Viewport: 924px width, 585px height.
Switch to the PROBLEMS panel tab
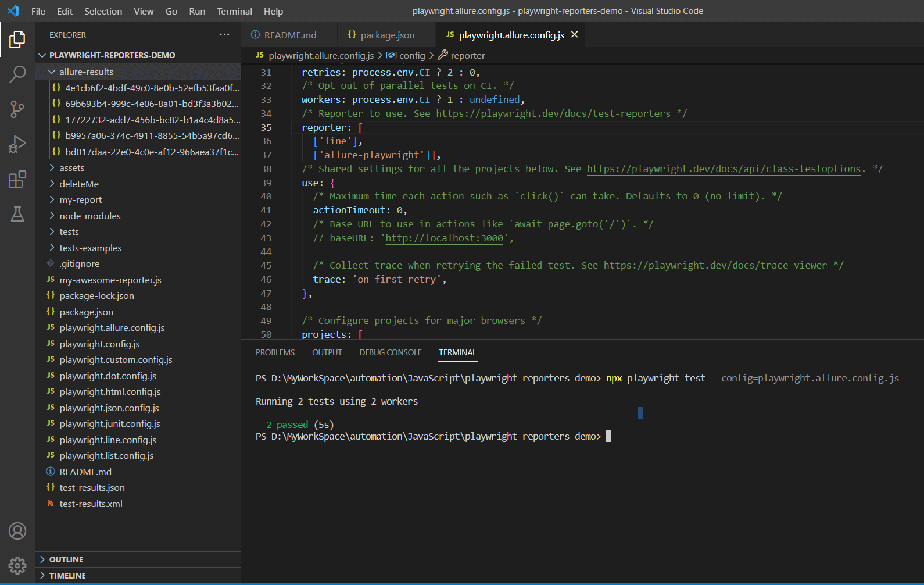coord(275,352)
